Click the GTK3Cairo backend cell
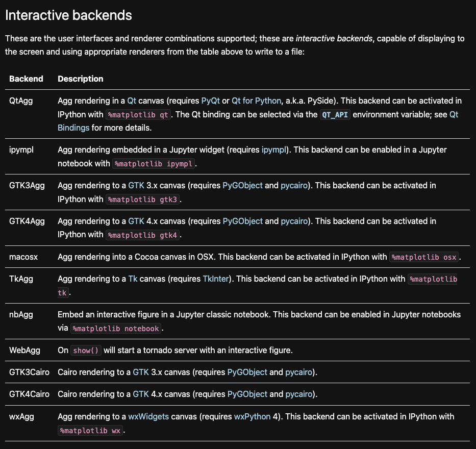This screenshot has width=476, height=449. pyautogui.click(x=29, y=372)
